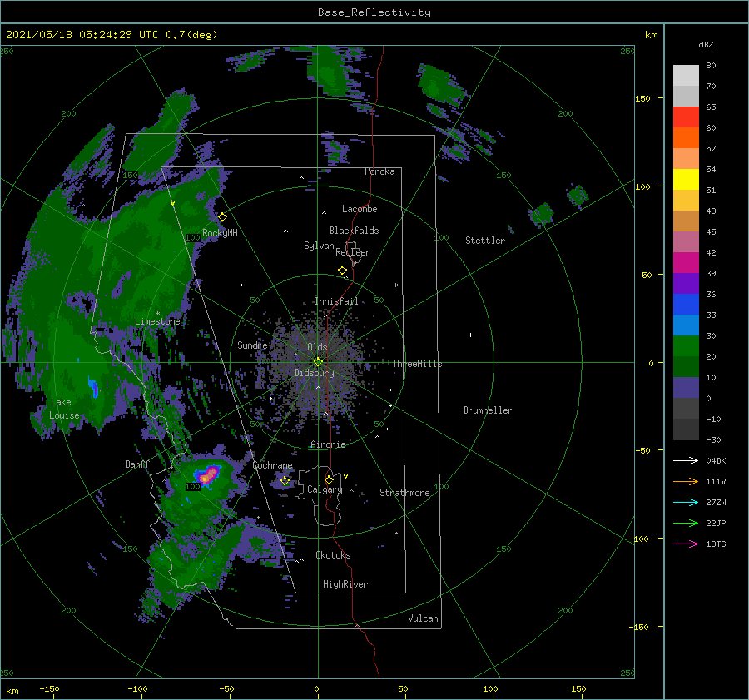Click the small blue echo above Lake Louise
This screenshot has width=749, height=700.
pos(93,386)
